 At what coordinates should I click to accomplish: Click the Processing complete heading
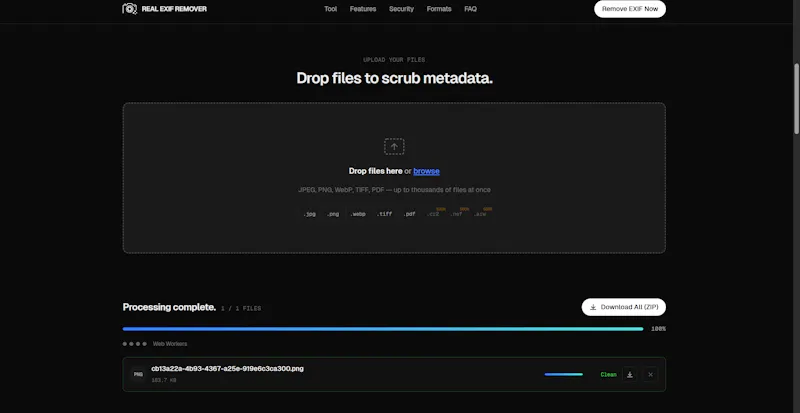click(169, 307)
